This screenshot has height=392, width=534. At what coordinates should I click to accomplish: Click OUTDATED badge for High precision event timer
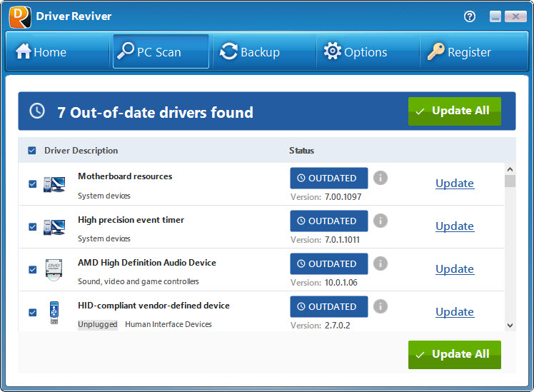[329, 221]
